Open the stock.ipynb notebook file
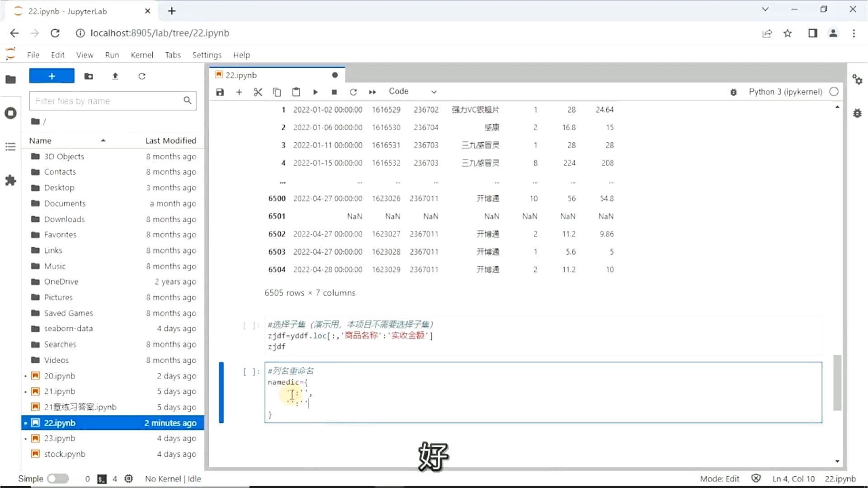The height and width of the screenshot is (488, 868). (x=65, y=454)
